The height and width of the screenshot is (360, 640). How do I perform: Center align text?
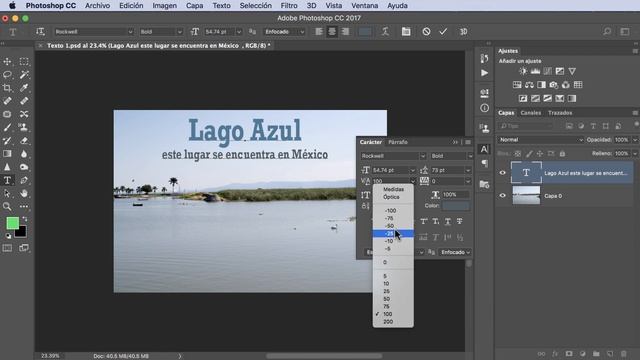[x=332, y=31]
